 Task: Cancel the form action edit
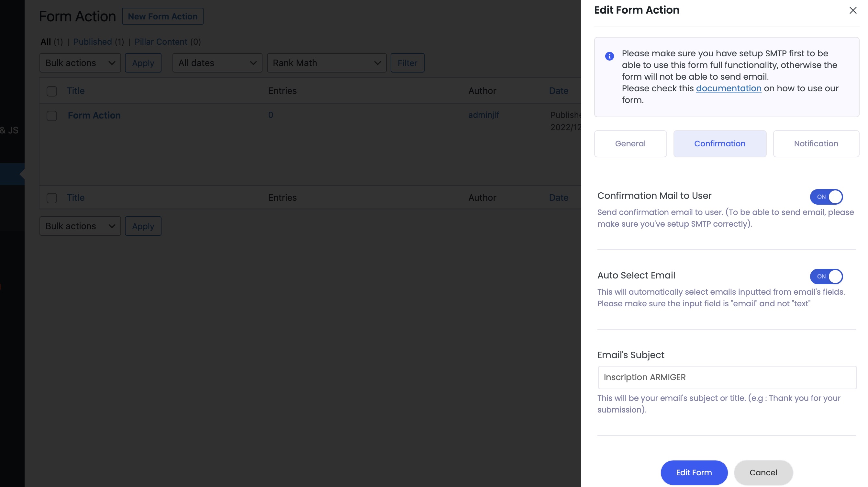pos(763,472)
